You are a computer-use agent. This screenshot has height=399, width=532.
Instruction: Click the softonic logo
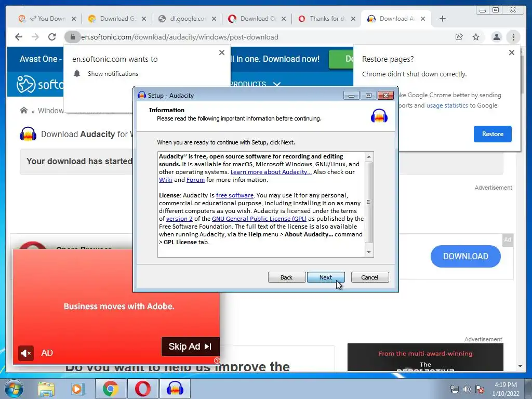(40, 84)
